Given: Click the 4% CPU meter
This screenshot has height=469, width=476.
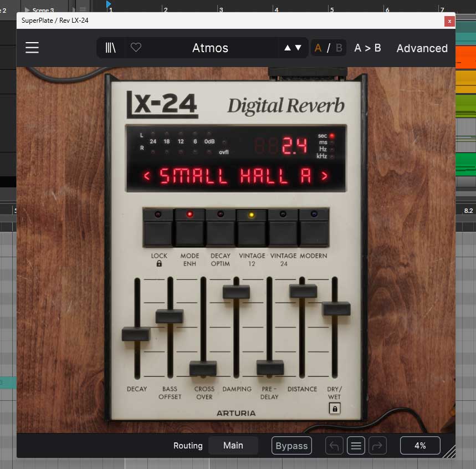Looking at the screenshot, I should coord(420,446).
